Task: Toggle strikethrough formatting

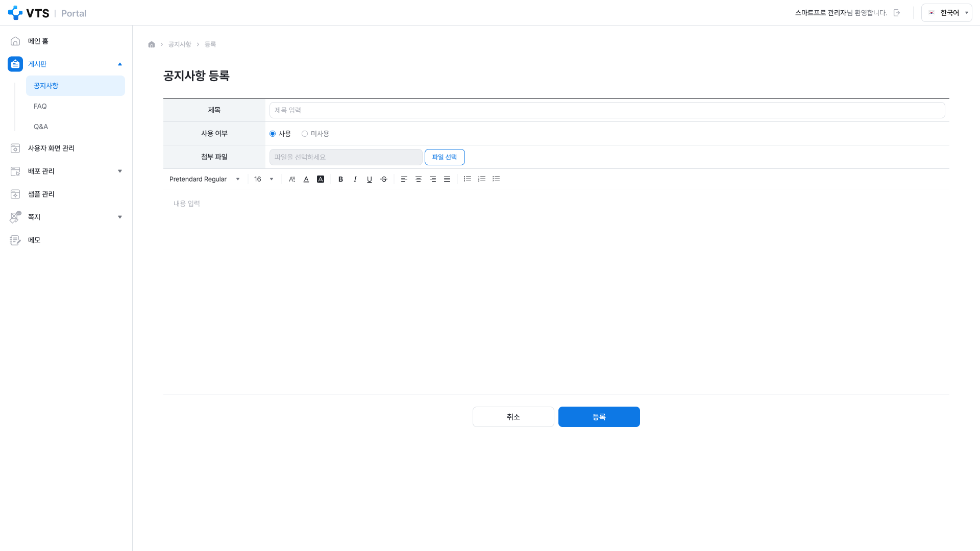Action: (384, 179)
